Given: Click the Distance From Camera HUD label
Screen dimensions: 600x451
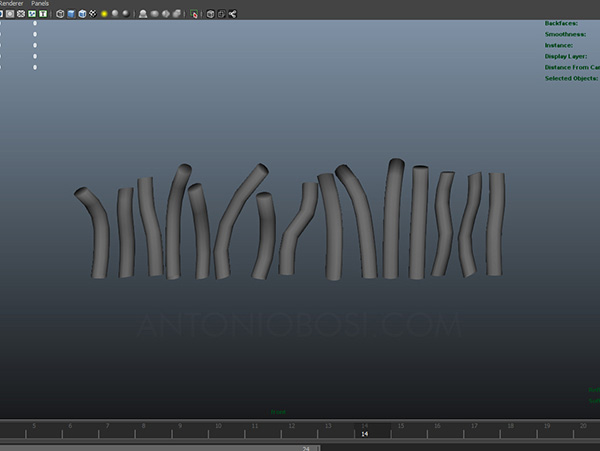Looking at the screenshot, I should (x=572, y=67).
